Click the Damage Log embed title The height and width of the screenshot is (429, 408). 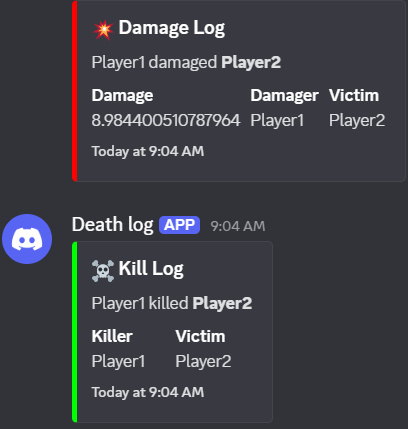coord(172,28)
